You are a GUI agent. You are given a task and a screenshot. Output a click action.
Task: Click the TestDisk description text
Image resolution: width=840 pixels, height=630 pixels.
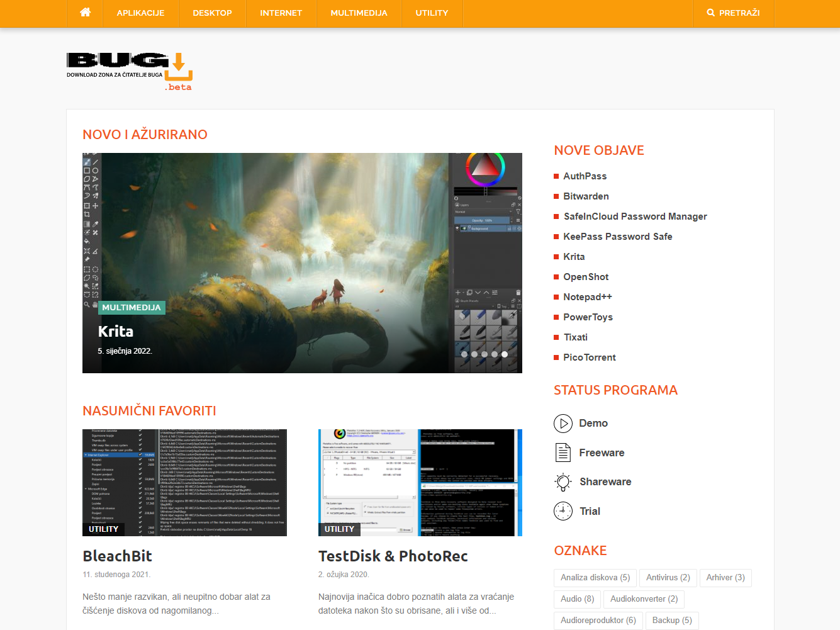coord(416,604)
